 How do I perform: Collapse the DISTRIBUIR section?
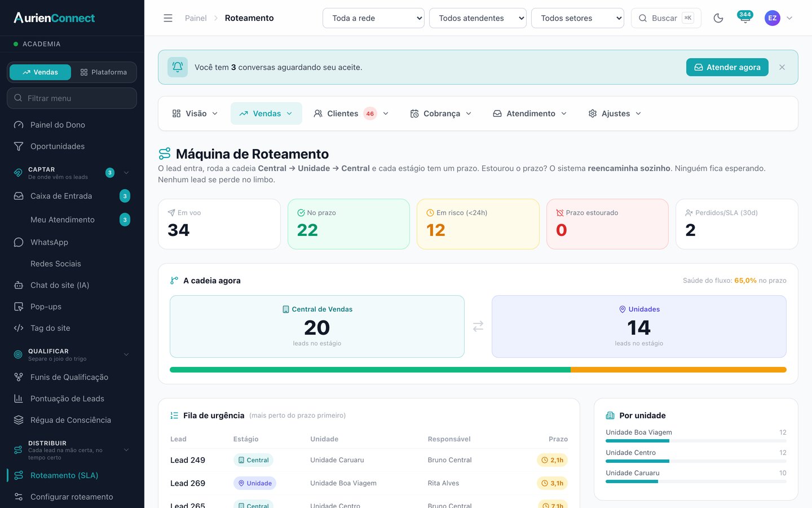(126, 450)
